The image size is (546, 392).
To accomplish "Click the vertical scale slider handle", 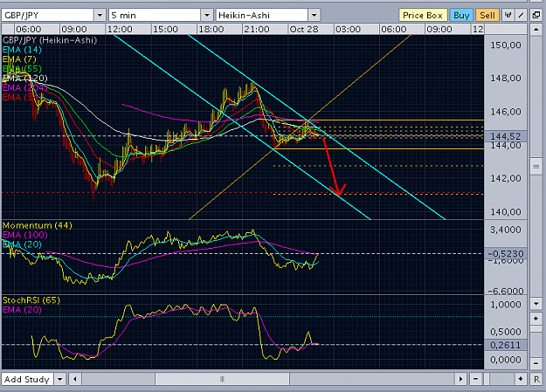I will (x=536, y=167).
